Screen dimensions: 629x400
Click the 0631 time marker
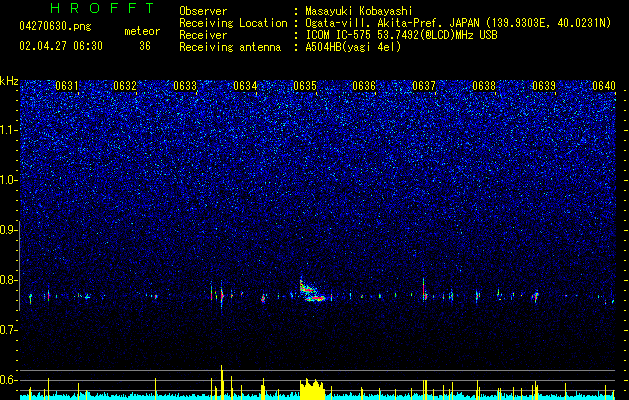pyautogui.click(x=67, y=86)
